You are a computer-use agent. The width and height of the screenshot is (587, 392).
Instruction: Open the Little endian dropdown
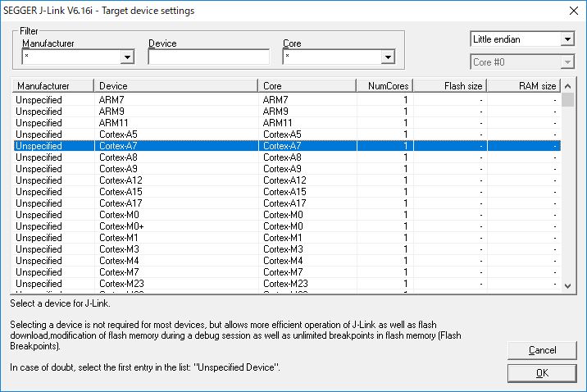coord(567,39)
